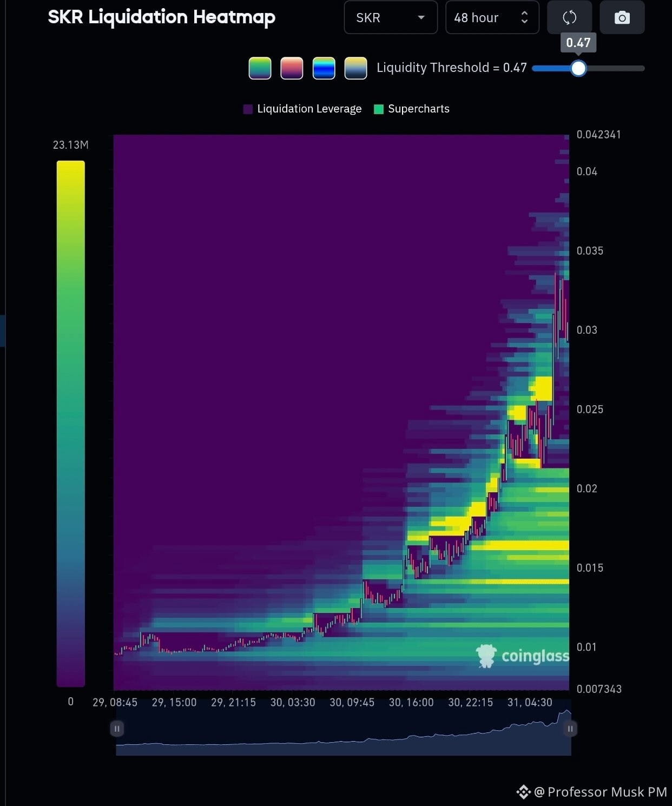Toggle the Supercharts legend series

point(412,109)
